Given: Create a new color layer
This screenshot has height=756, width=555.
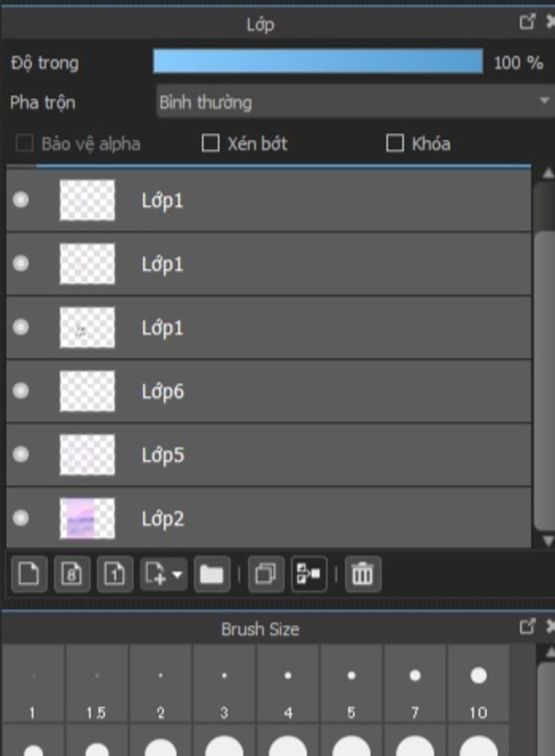Looking at the screenshot, I should (x=29, y=574).
